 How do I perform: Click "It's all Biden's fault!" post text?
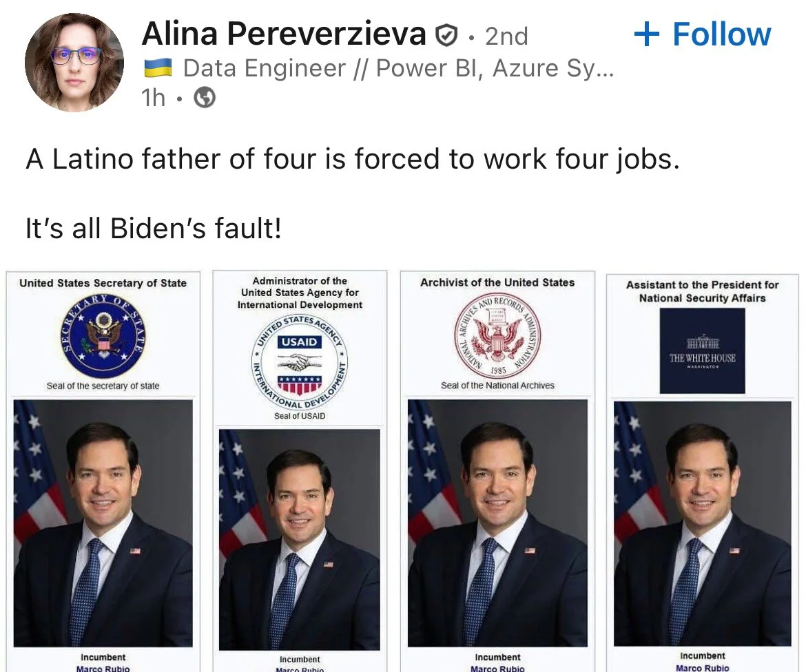click(x=154, y=229)
